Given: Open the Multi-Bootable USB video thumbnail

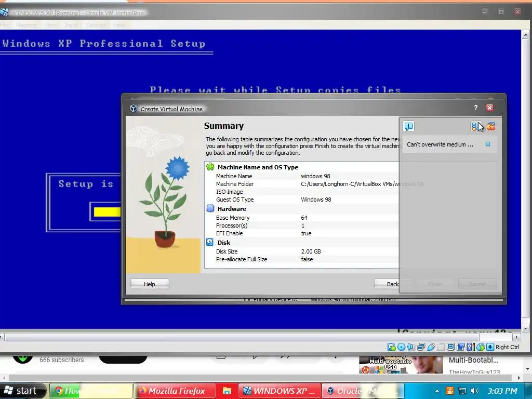Looking at the screenshot, I should [x=401, y=365].
